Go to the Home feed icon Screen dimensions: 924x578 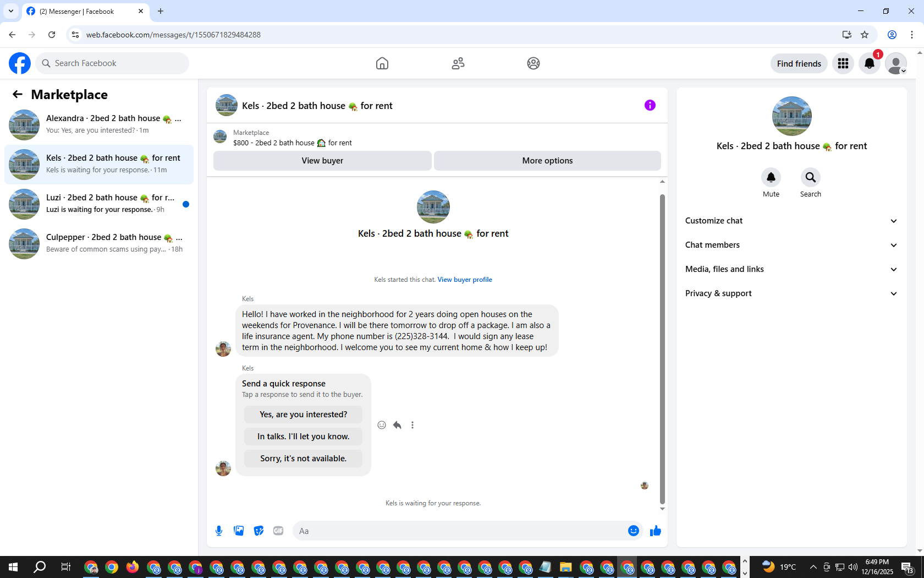click(382, 63)
